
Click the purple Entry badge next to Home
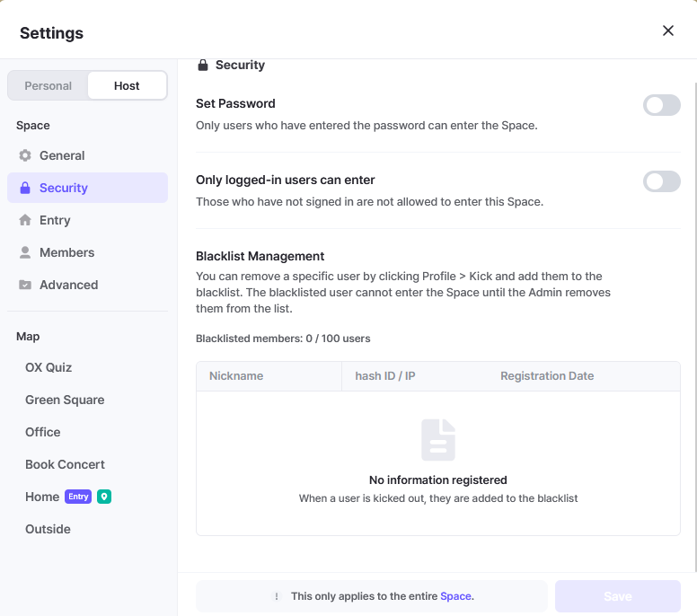(x=78, y=497)
